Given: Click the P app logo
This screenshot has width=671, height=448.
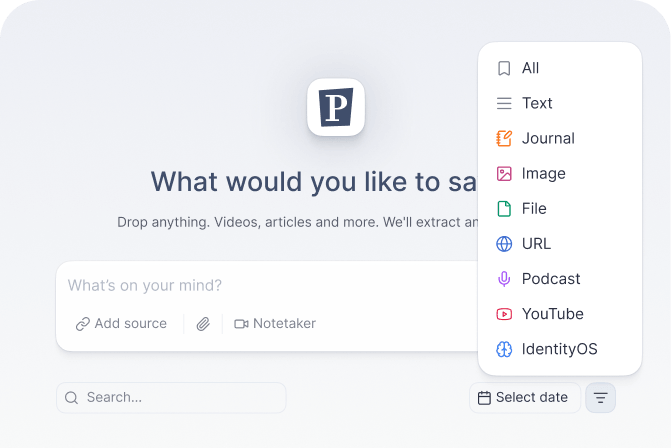Looking at the screenshot, I should [336, 107].
